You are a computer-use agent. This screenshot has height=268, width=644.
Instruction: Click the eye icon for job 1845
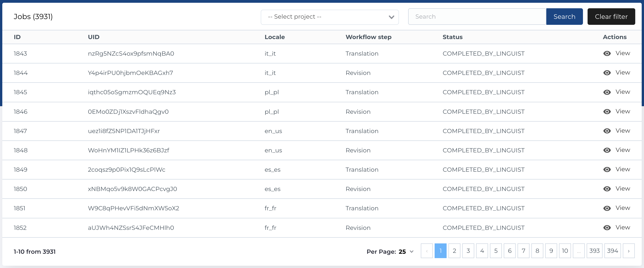[x=607, y=92]
